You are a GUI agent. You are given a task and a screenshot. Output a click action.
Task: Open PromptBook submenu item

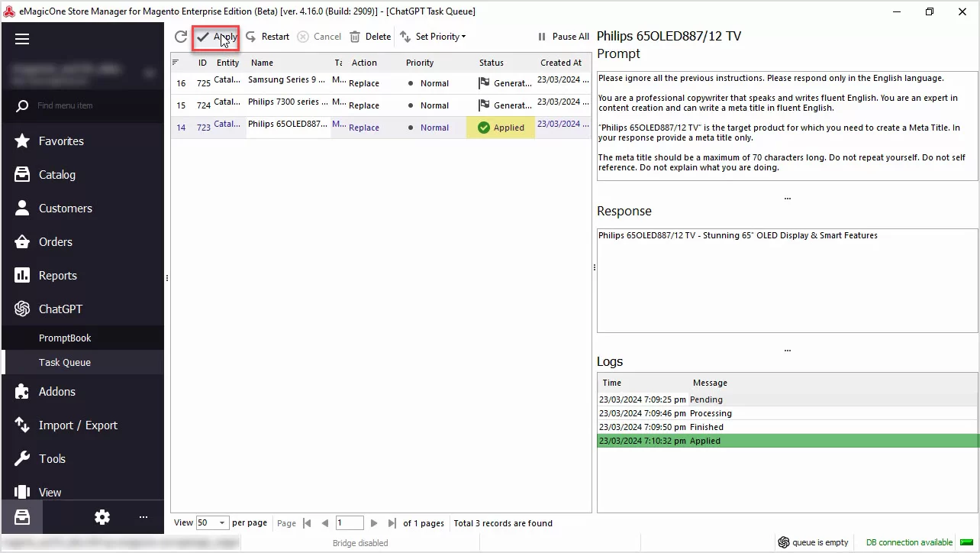82,338
